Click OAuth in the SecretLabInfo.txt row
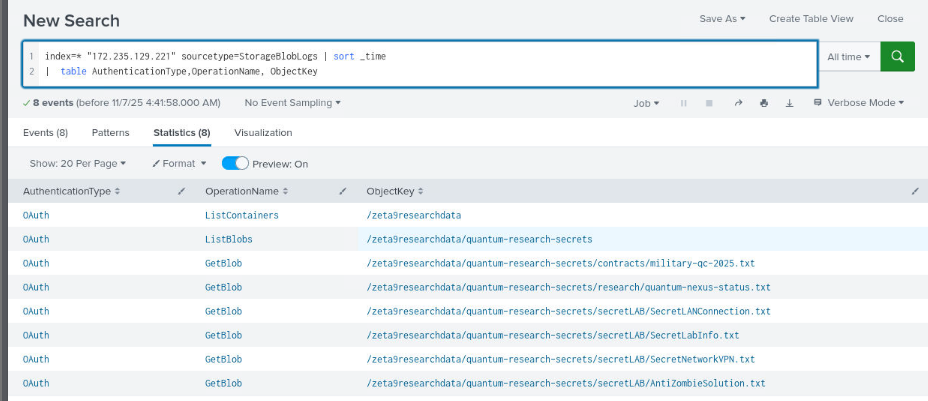Image resolution: width=928 pixels, height=401 pixels. pos(36,335)
